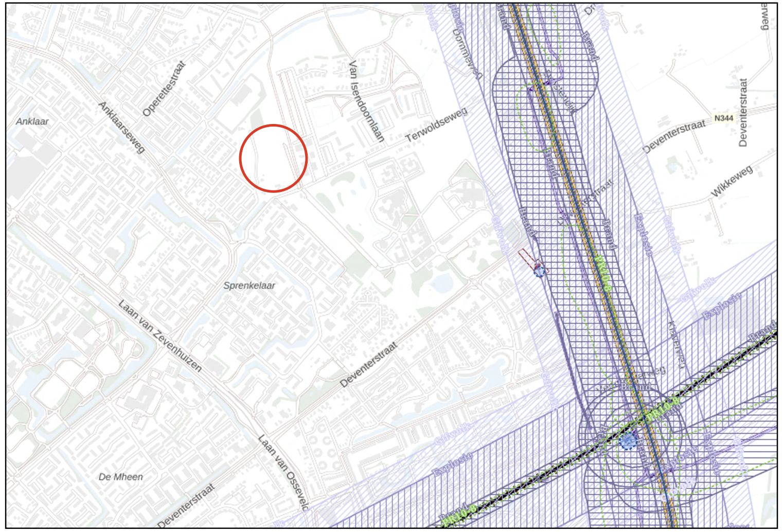This screenshot has height=532, width=784.
Task: Click the N344 road shield
Action: tap(723, 118)
